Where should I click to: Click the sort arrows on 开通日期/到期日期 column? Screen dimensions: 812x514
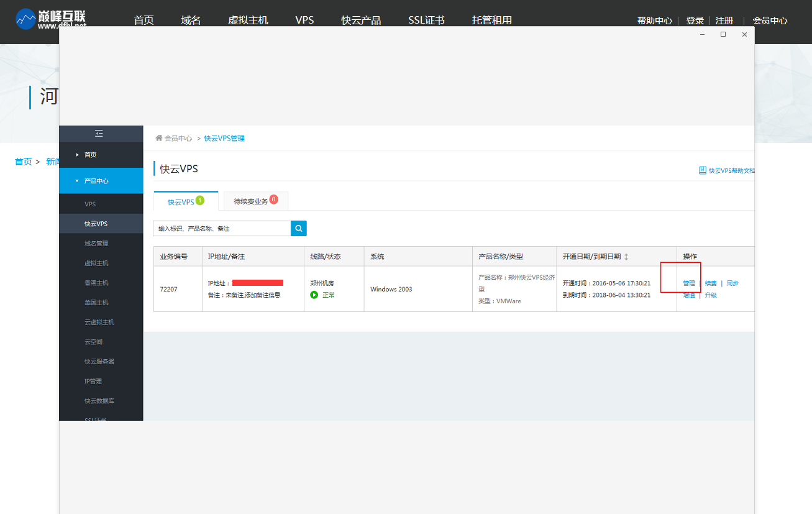(626, 257)
